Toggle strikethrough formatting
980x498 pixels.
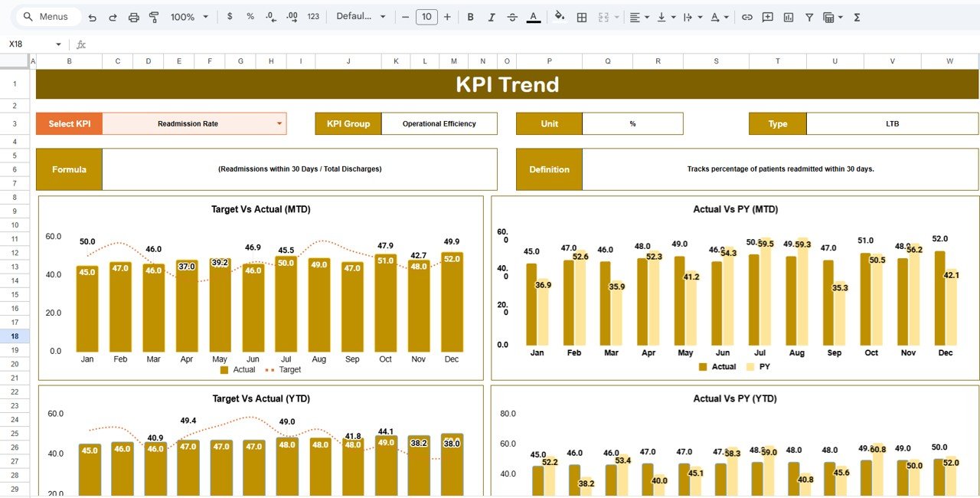tap(512, 17)
